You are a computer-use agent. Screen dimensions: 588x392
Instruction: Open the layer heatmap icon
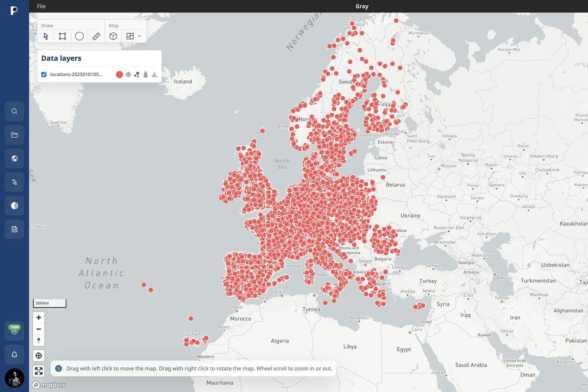coord(146,75)
